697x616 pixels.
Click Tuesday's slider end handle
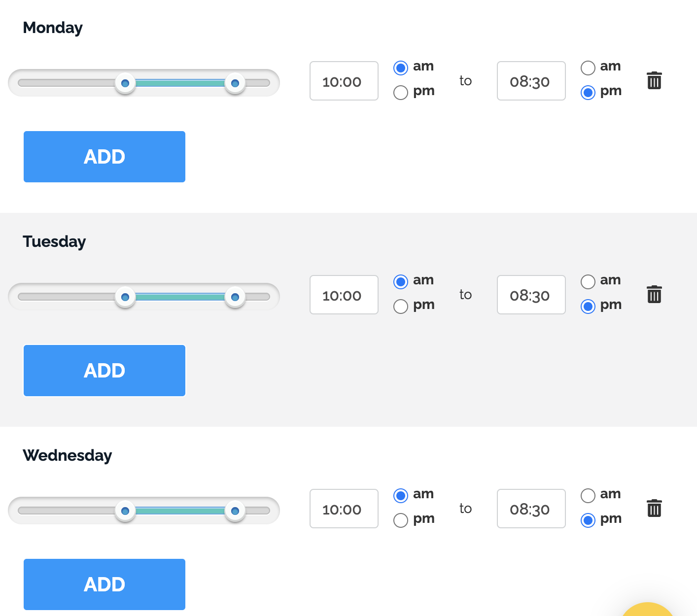pos(235,297)
